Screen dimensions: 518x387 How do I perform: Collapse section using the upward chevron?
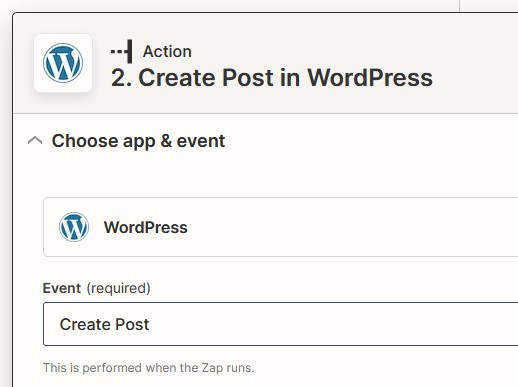(35, 141)
